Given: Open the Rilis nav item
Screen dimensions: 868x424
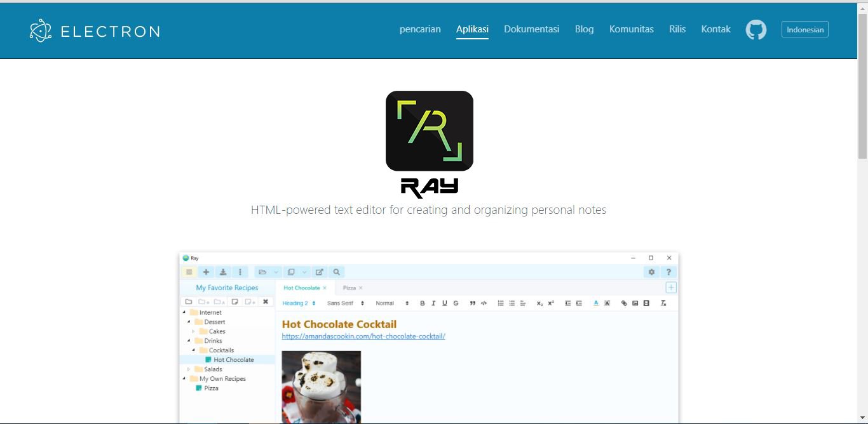Looking at the screenshot, I should [677, 29].
